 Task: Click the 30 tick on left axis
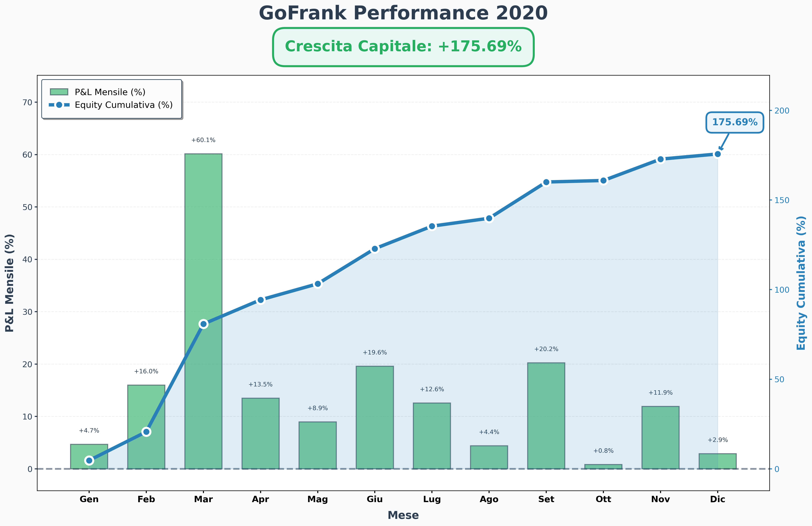[x=28, y=312]
